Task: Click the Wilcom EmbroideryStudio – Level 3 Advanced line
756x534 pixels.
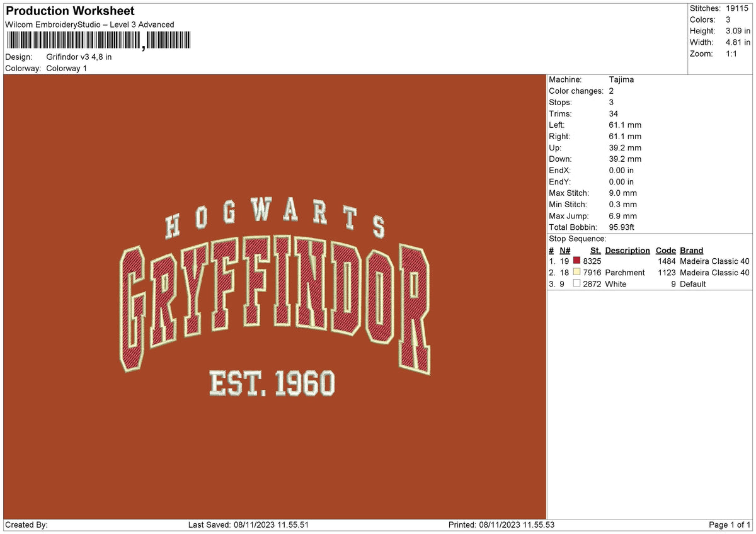Action: [x=89, y=25]
